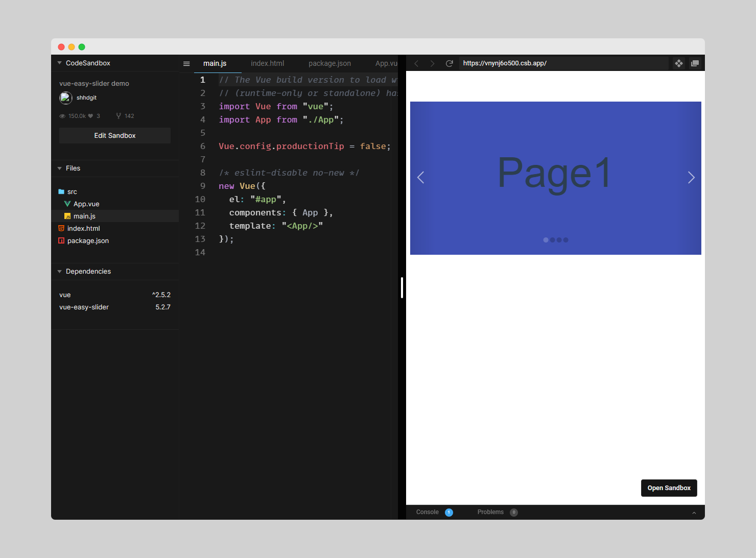This screenshot has width=756, height=558.
Task: Switch to the package.json editor tab
Action: pyautogui.click(x=329, y=63)
